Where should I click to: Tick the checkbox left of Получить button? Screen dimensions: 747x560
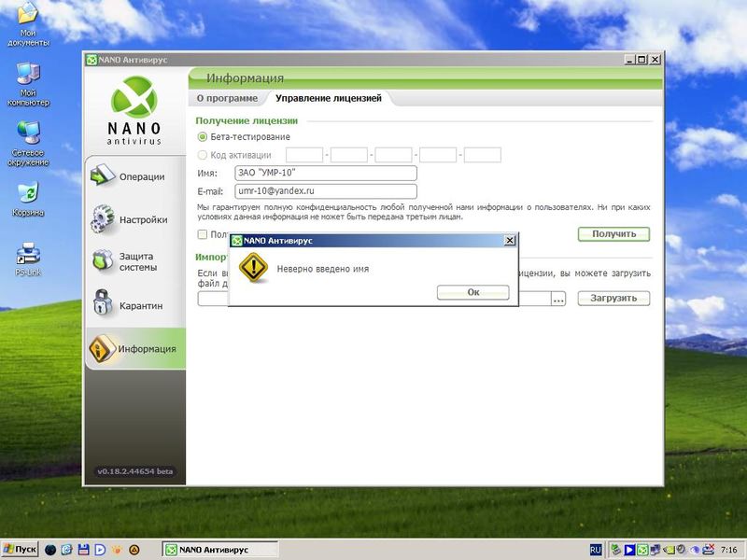(x=203, y=234)
